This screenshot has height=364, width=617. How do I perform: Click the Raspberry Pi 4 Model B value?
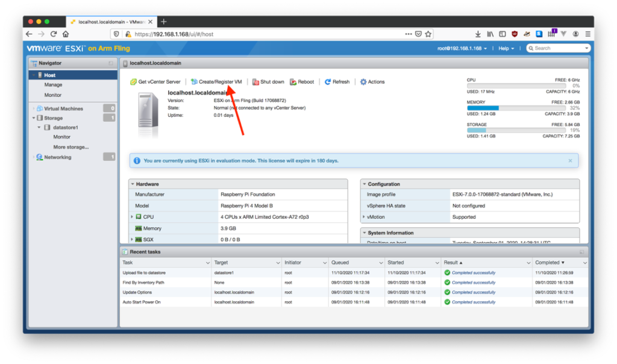[x=246, y=206]
